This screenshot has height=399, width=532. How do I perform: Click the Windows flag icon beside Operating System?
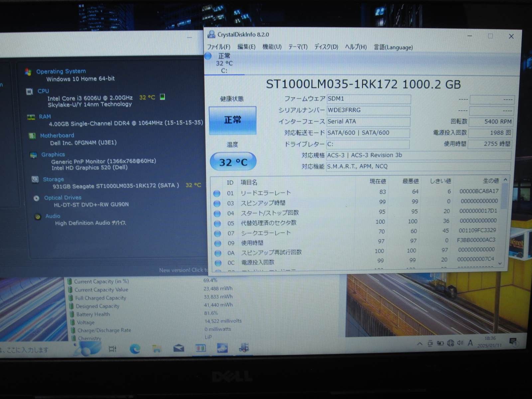click(x=28, y=72)
